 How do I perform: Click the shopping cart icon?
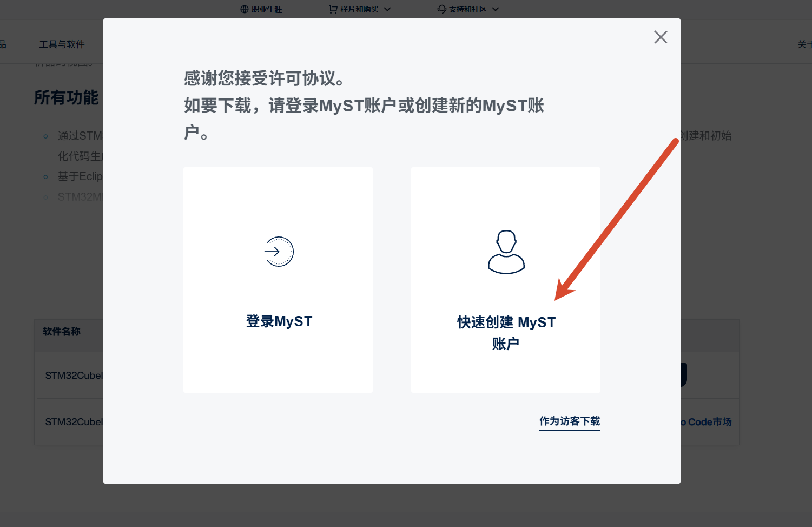[333, 9]
